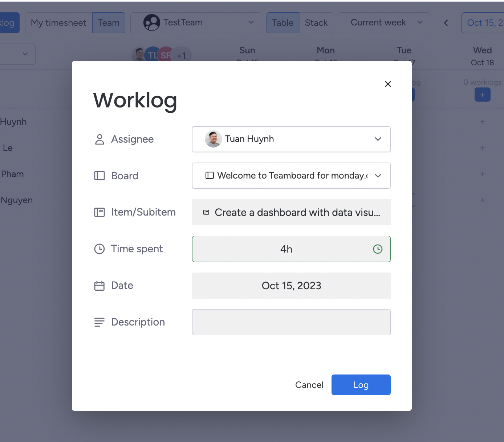Image resolution: width=504 pixels, height=442 pixels.
Task: Select the Team timesheet tab
Action: click(x=109, y=23)
